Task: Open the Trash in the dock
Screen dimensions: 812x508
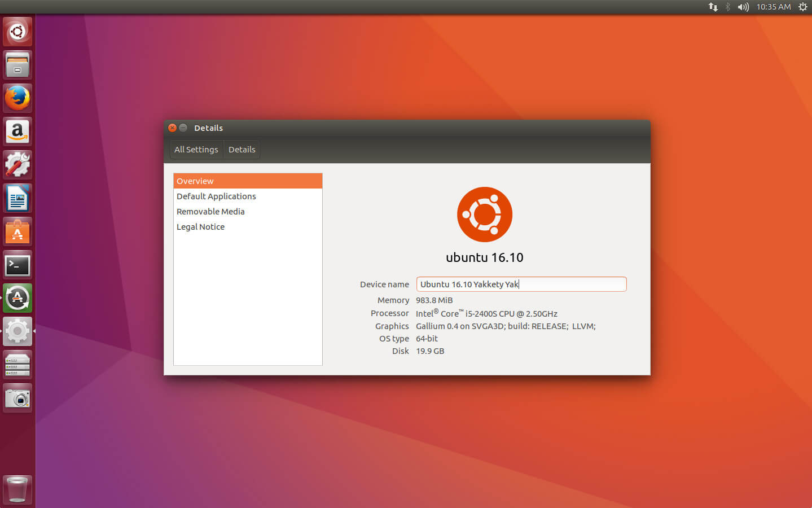Action: [17, 489]
